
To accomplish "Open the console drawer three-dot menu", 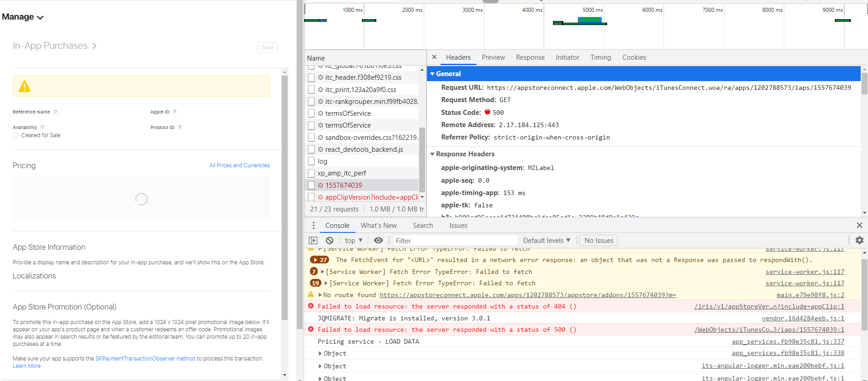I will [313, 226].
